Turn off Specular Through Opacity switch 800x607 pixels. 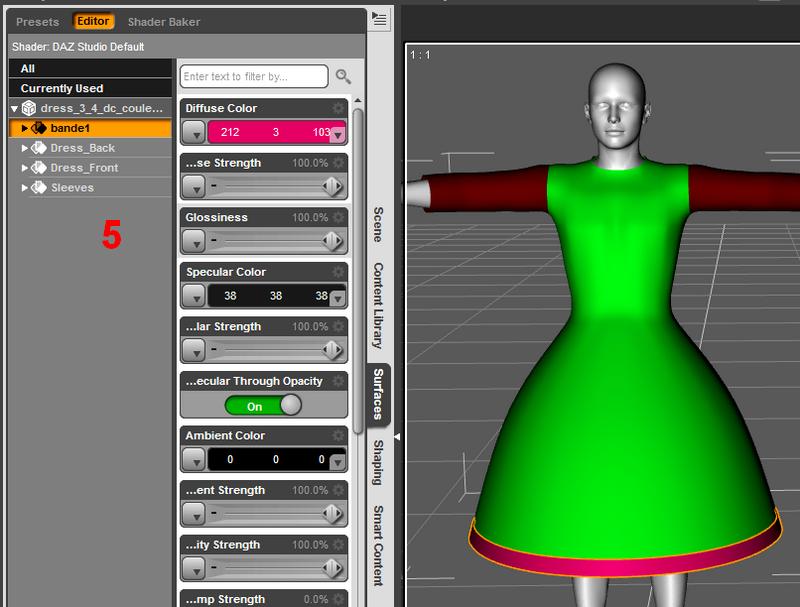[263, 406]
